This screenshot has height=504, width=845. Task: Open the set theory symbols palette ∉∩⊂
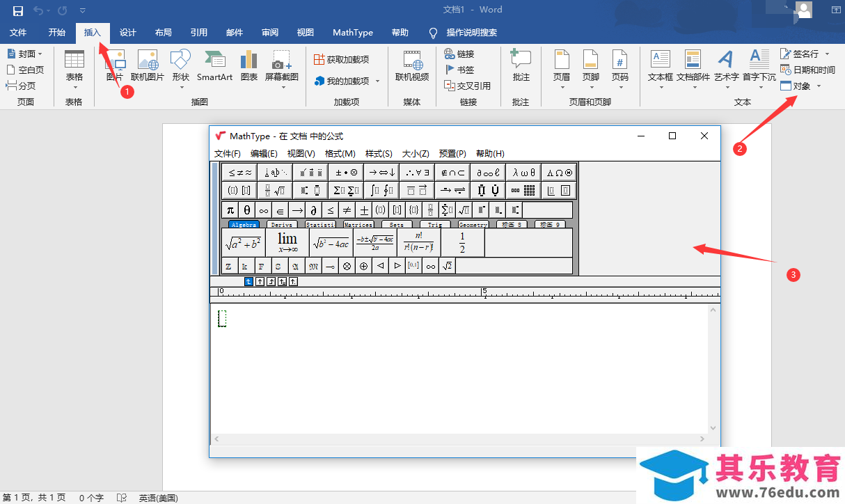pos(452,172)
